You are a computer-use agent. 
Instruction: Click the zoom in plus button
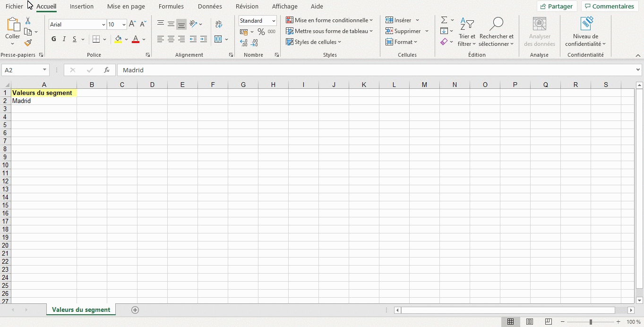[618, 322]
